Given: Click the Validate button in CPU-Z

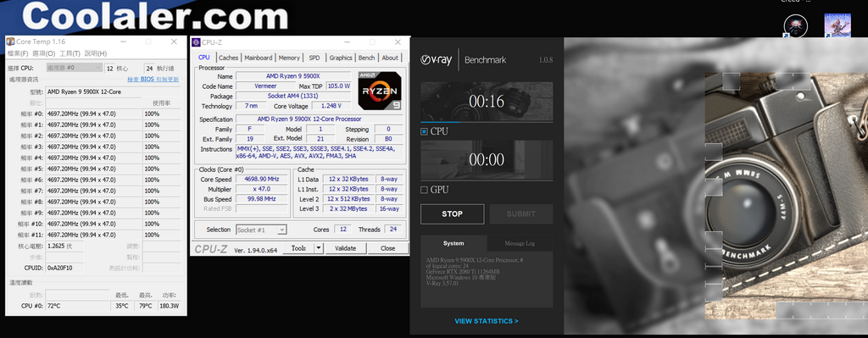Looking at the screenshot, I should pos(346,248).
